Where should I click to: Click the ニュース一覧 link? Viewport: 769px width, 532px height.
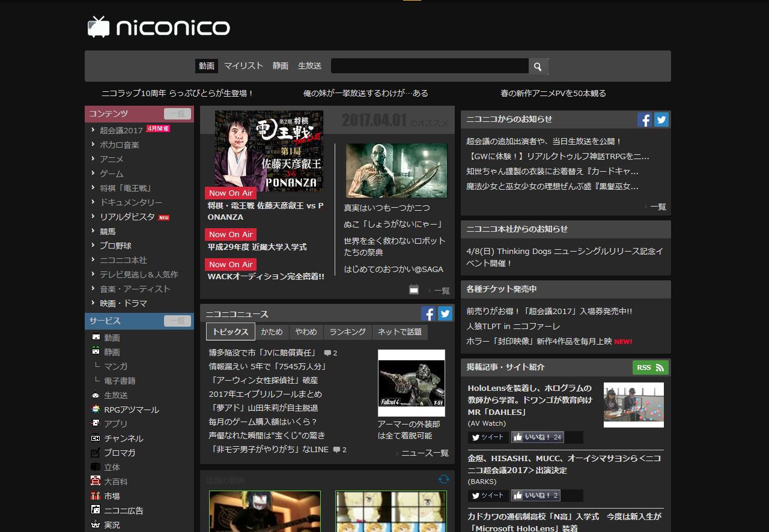pyautogui.click(x=425, y=453)
